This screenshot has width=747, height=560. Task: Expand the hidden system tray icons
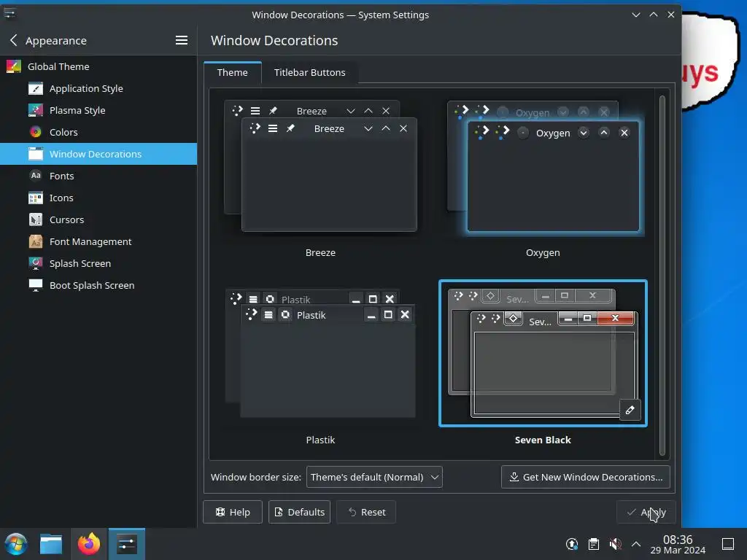tap(636, 544)
